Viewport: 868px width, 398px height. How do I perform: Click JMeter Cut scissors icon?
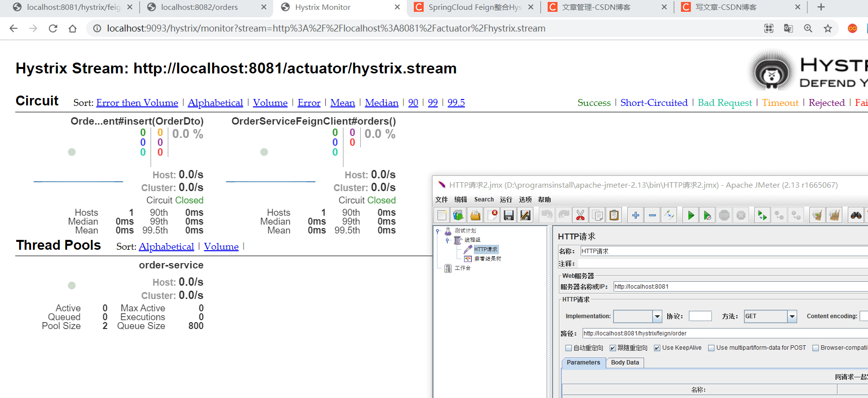pos(581,215)
